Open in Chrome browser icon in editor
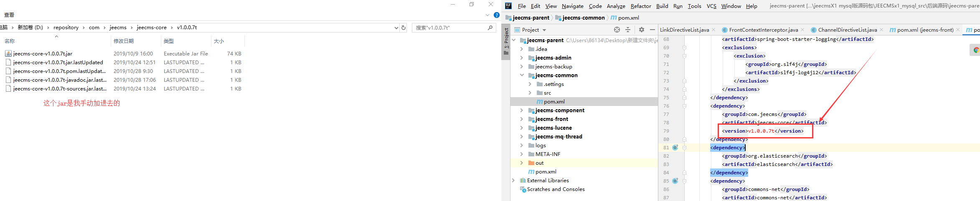This screenshot has width=980, height=201. click(976, 50)
